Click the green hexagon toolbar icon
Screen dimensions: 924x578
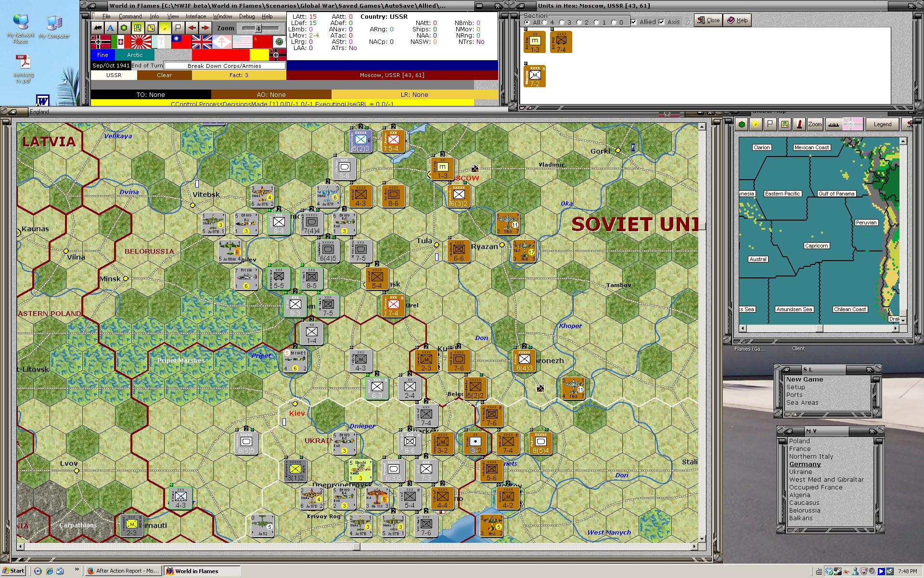[x=124, y=28]
